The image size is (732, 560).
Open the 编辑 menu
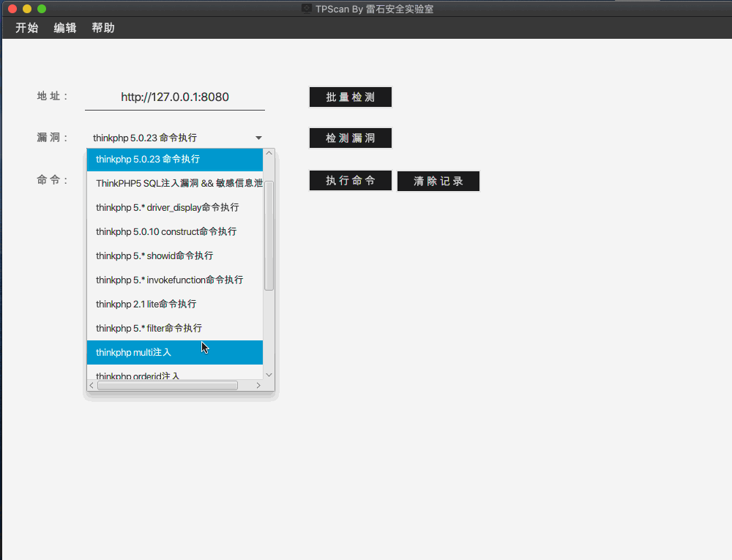[x=65, y=28]
